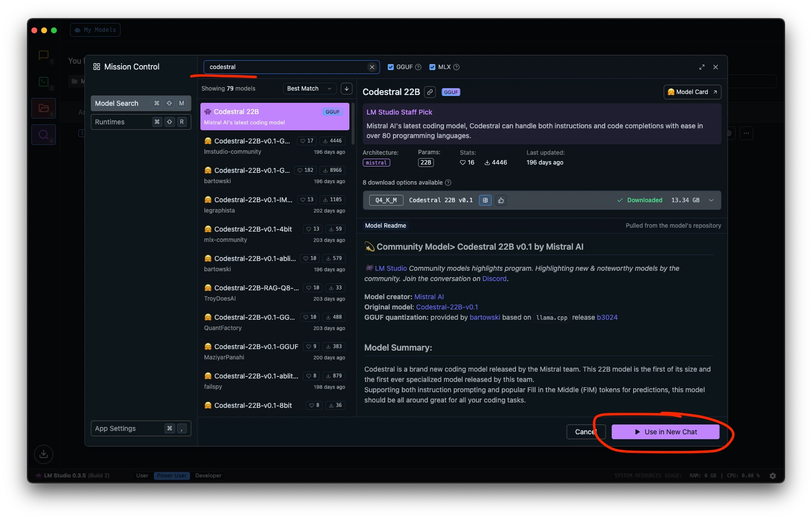The image size is (812, 519).
Task: Open the settings gear in status bar
Action: point(773,475)
